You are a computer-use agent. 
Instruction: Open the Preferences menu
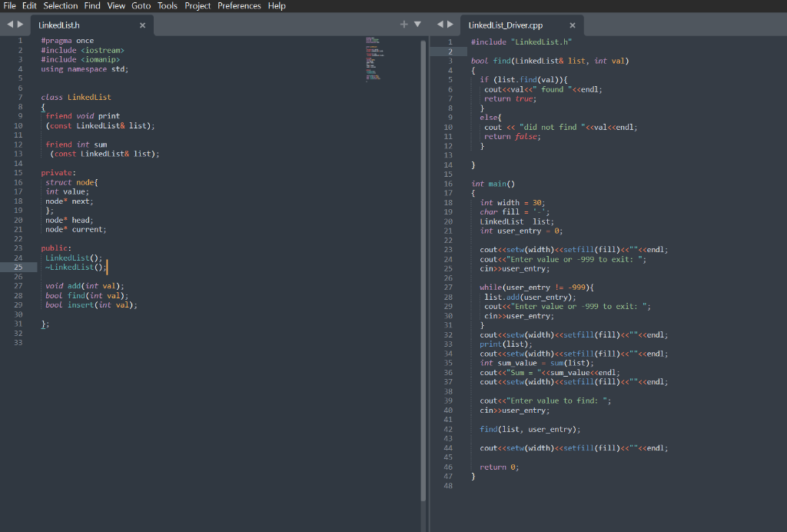coord(239,5)
